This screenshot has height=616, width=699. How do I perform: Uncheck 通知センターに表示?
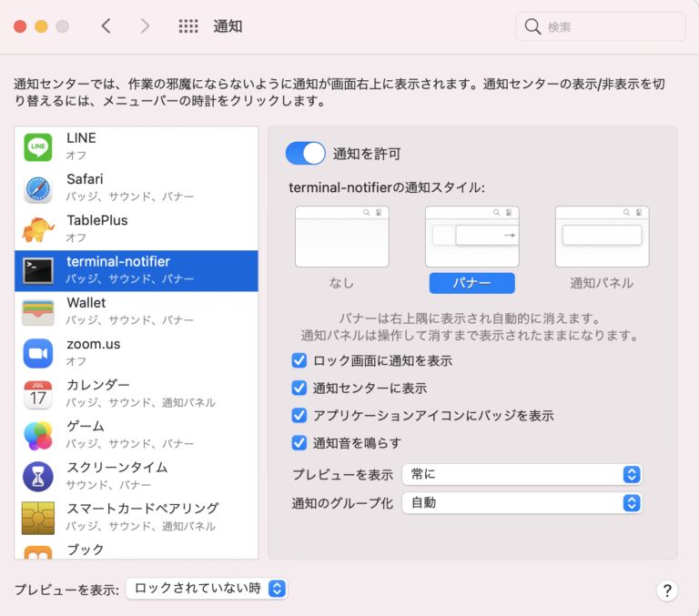[x=299, y=389]
